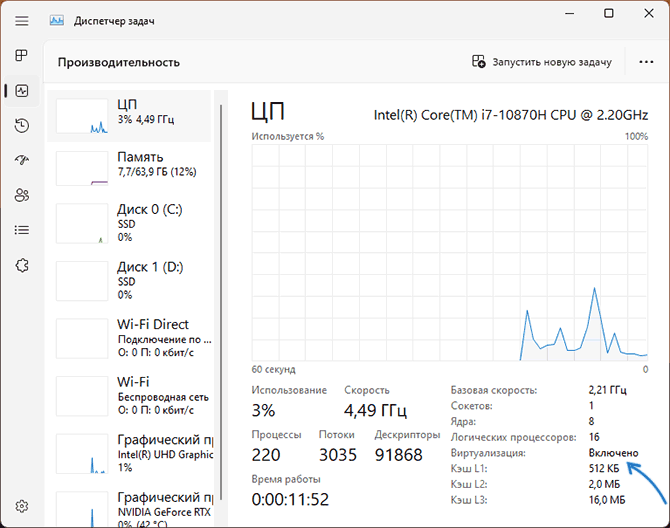Click the '60 секунд' graph axis label

[273, 369]
